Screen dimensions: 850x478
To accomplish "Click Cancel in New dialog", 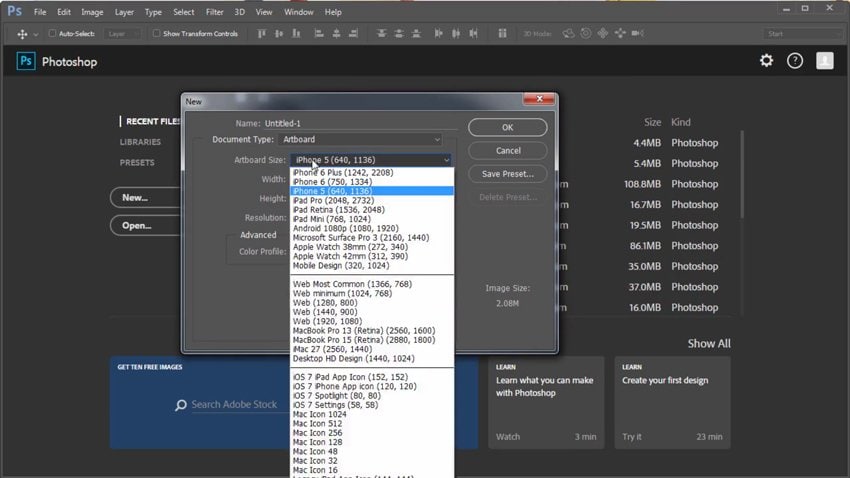I will click(507, 151).
